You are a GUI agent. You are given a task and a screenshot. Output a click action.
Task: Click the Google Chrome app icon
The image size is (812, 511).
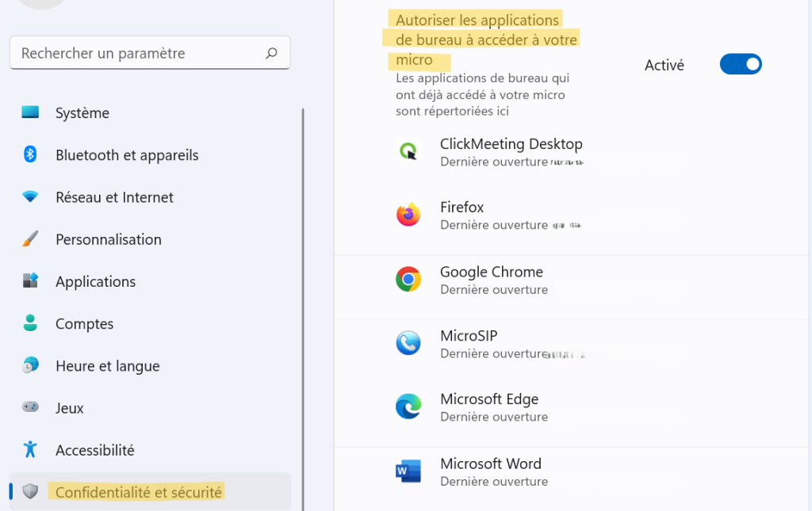(408, 280)
